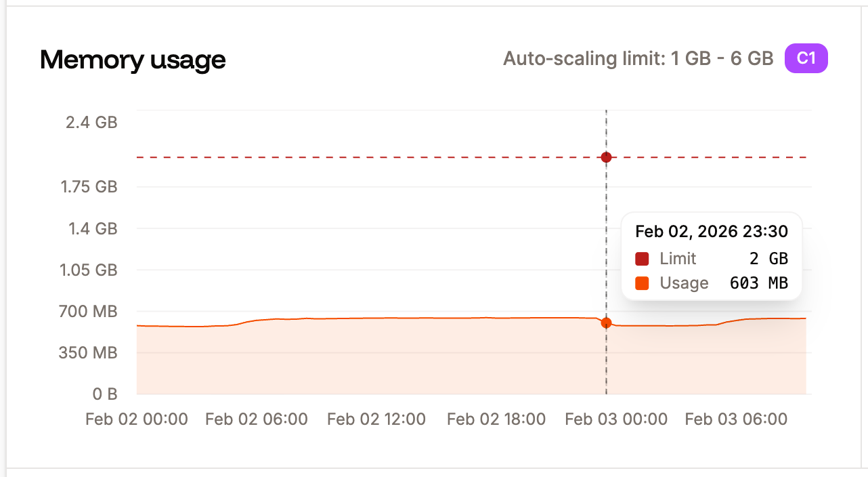This screenshot has height=477, width=868.
Task: Click the Feb 02 12:00 time label
Action: click(376, 419)
